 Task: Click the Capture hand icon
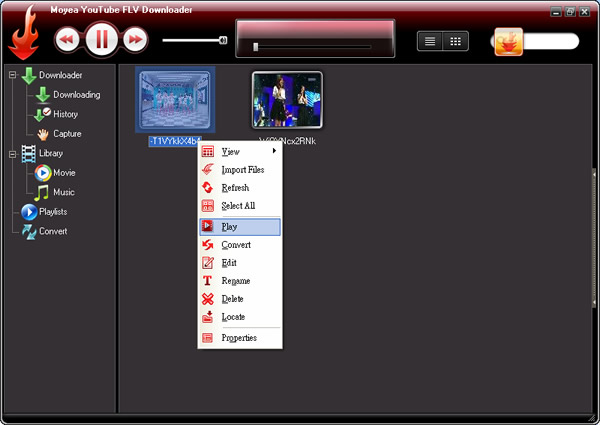click(x=43, y=134)
